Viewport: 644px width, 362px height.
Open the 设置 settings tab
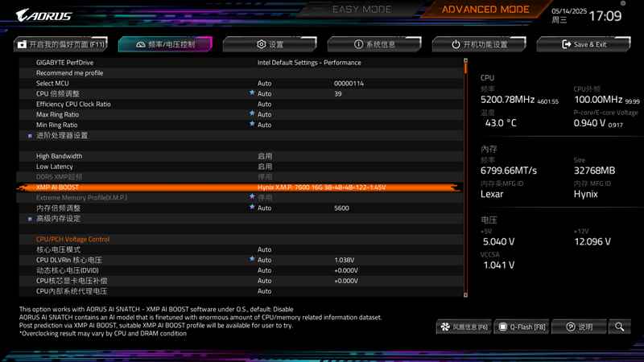pyautogui.click(x=270, y=44)
